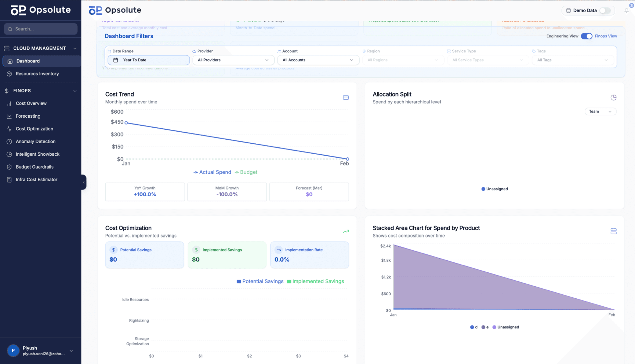Open the All Providers dropdown
Screen dimensions: 635x364
[233, 60]
